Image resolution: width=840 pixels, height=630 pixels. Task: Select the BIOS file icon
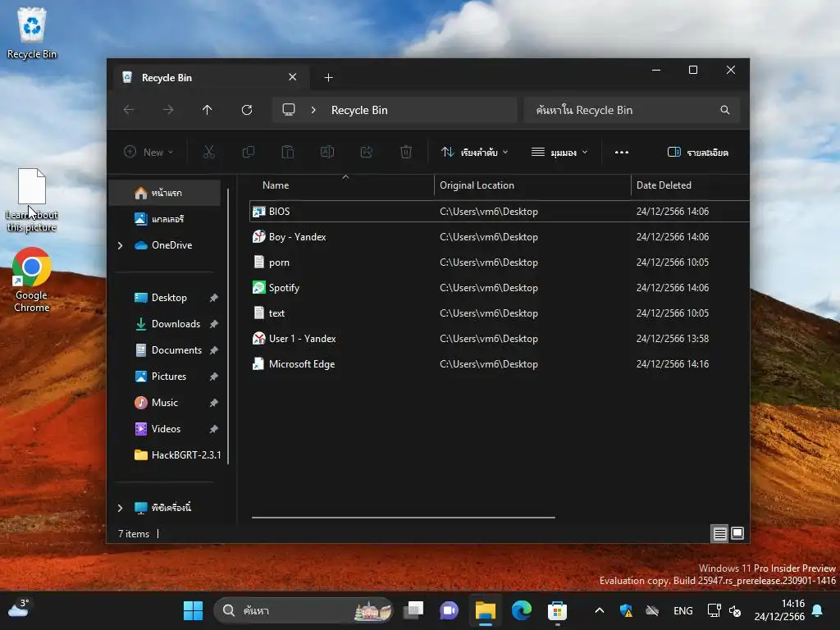[x=258, y=211]
